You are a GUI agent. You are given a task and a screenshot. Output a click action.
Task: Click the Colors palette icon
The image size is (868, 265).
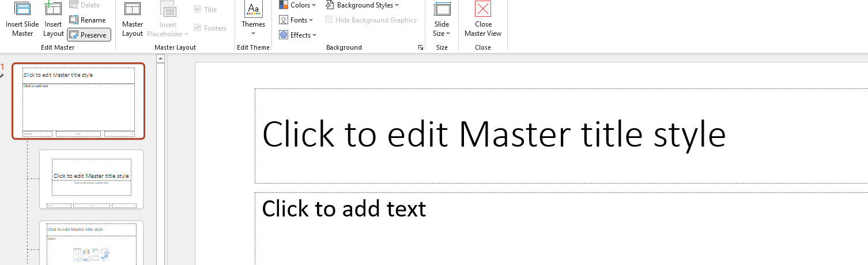pyautogui.click(x=284, y=5)
